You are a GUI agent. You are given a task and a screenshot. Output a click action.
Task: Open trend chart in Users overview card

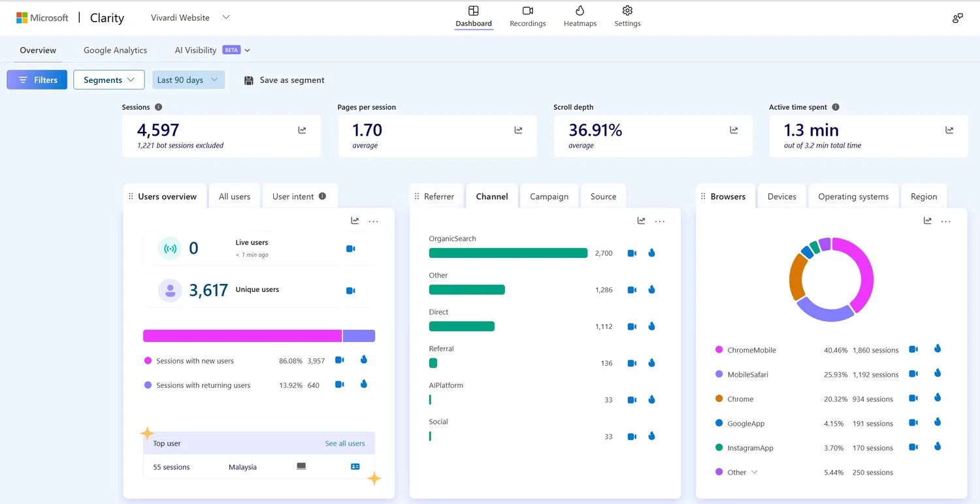(355, 221)
